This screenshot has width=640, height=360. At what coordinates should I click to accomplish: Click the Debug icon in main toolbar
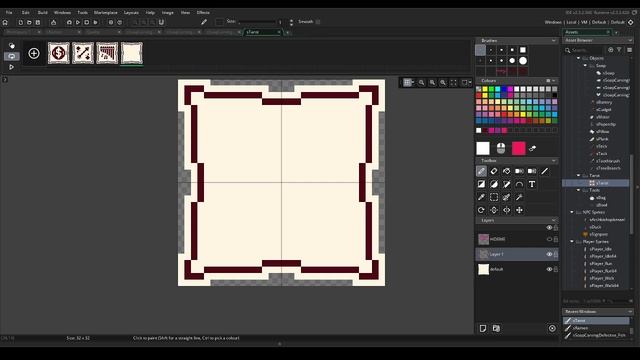pos(69,22)
